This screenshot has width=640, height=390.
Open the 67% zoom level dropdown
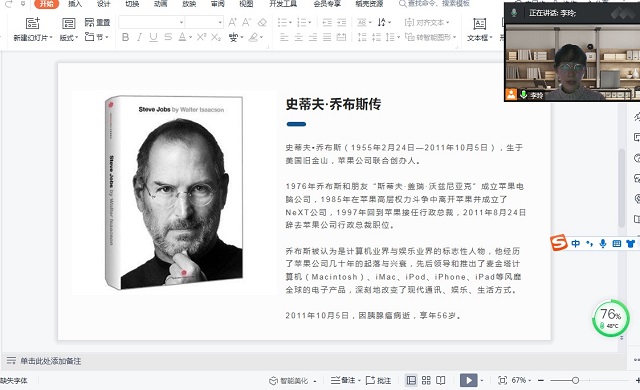521,380
